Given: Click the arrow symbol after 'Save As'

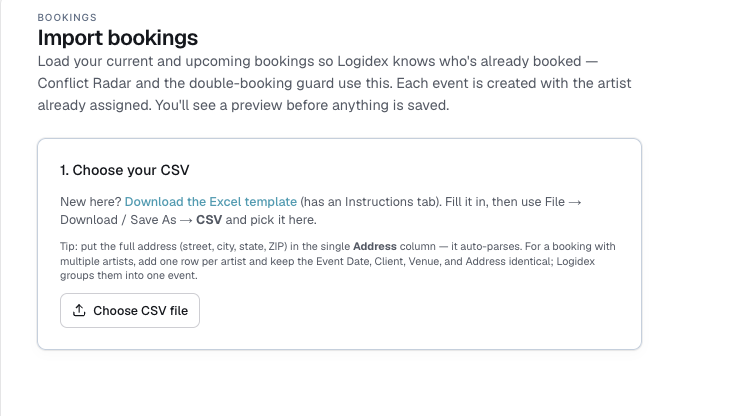Looking at the screenshot, I should pos(186,220).
